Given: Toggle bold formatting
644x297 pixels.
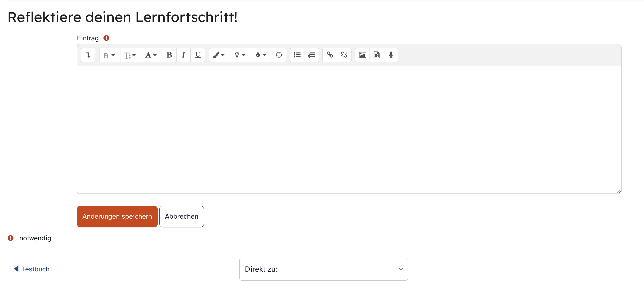Looking at the screenshot, I should coord(169,55).
